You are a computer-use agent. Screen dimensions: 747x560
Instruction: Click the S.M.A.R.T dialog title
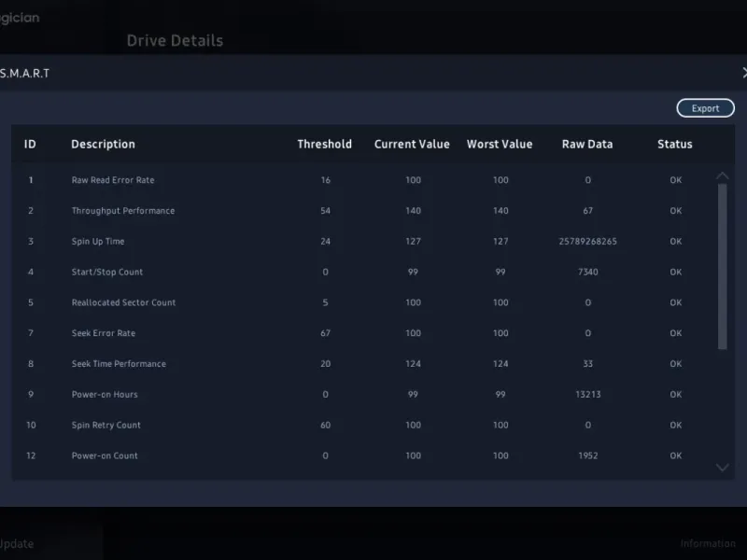point(25,74)
